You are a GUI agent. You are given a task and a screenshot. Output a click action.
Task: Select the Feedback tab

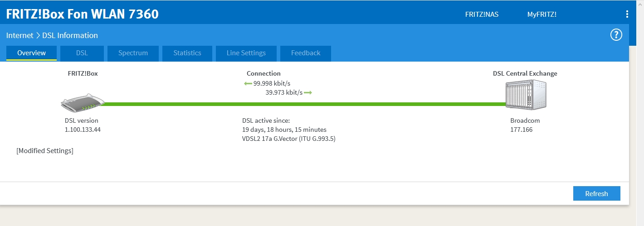pos(306,53)
